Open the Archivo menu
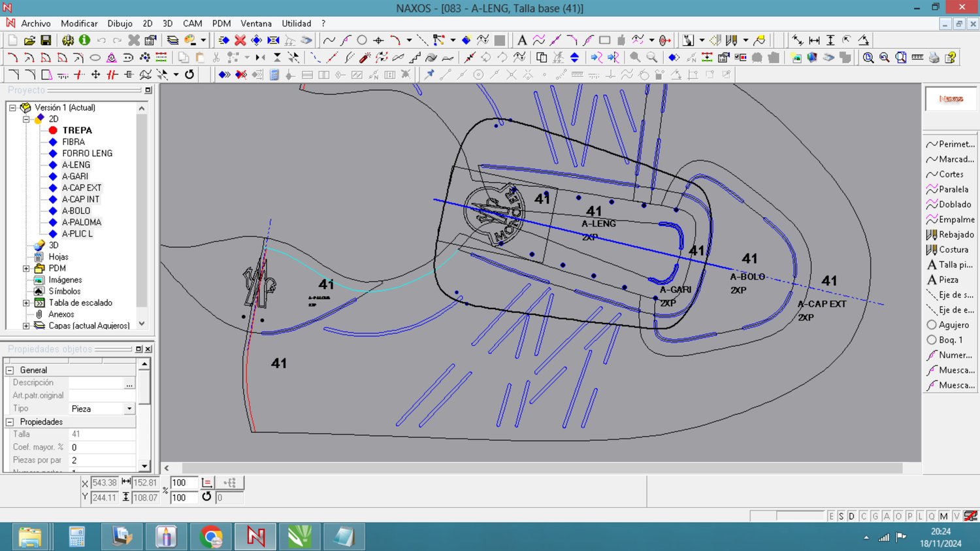The image size is (980, 551). [x=36, y=24]
